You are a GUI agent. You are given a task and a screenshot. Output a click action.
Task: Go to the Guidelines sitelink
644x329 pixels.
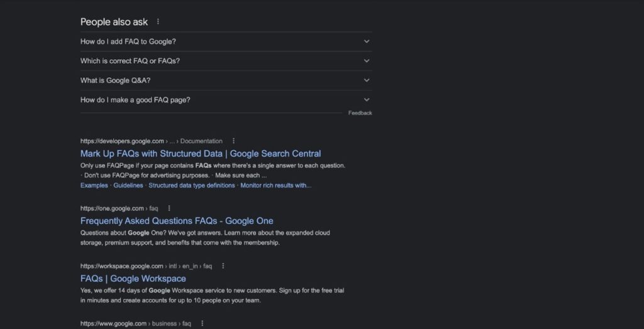click(128, 186)
